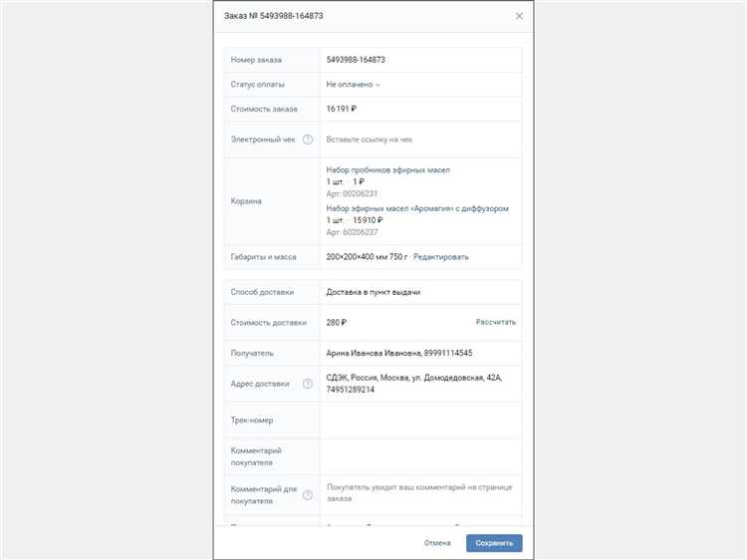Image resolution: width=747 pixels, height=560 pixels.
Task: Click the Редактировать dimensions link
Action: click(440, 257)
